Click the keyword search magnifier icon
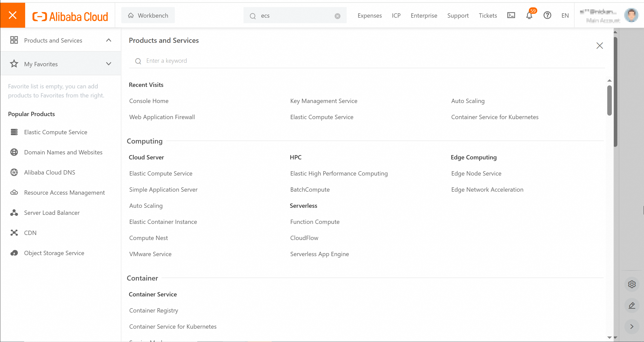 coord(138,61)
